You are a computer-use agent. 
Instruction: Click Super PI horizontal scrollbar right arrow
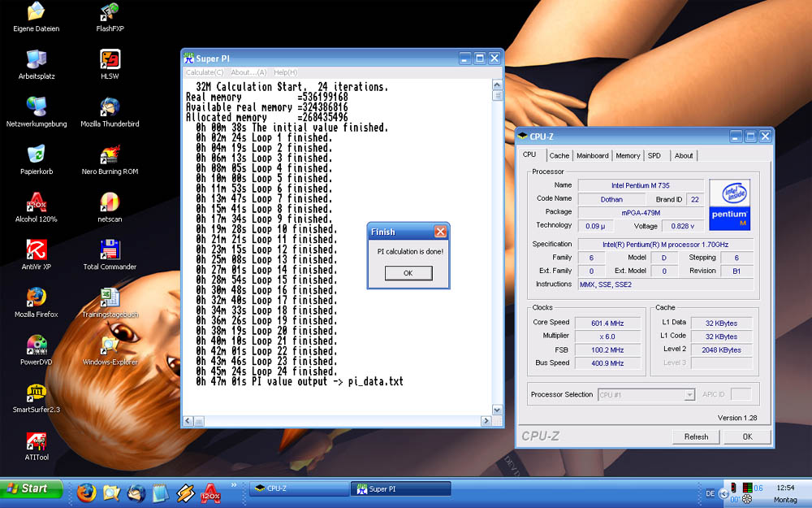(x=486, y=421)
